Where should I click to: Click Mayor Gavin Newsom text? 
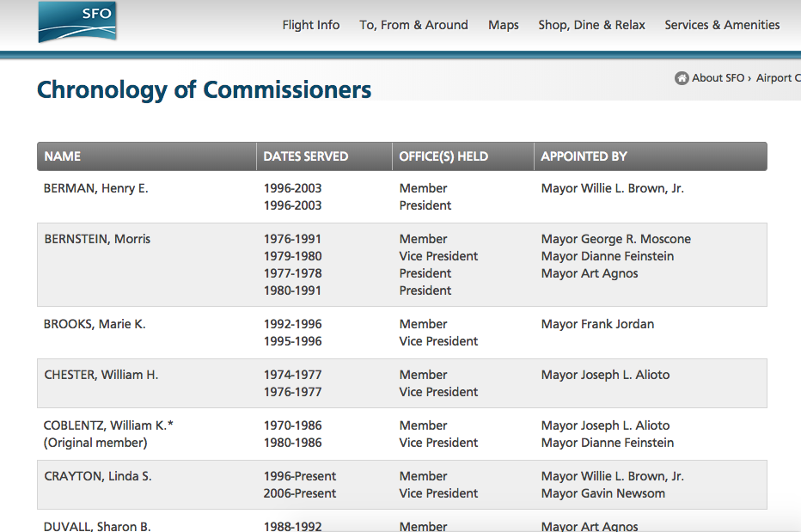pos(602,493)
